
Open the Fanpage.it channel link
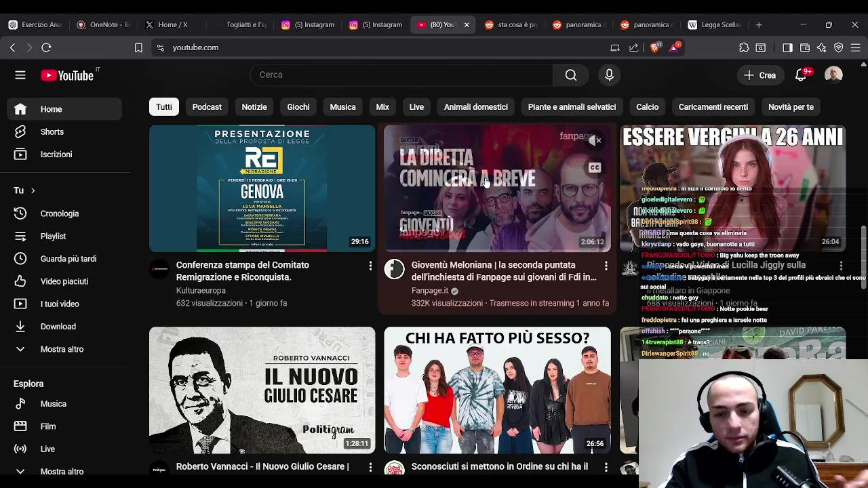coord(430,290)
